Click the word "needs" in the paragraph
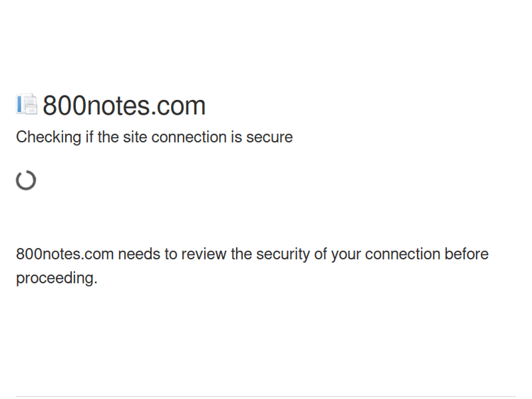The height and width of the screenshot is (399, 532). point(139,254)
